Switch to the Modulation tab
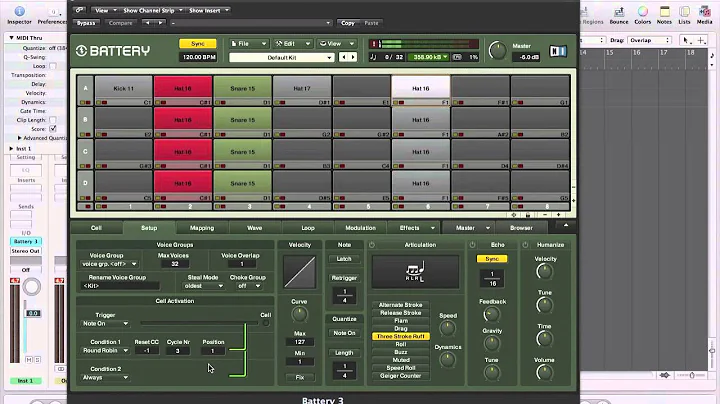Viewport: 720px width, 404px height. [x=360, y=228]
